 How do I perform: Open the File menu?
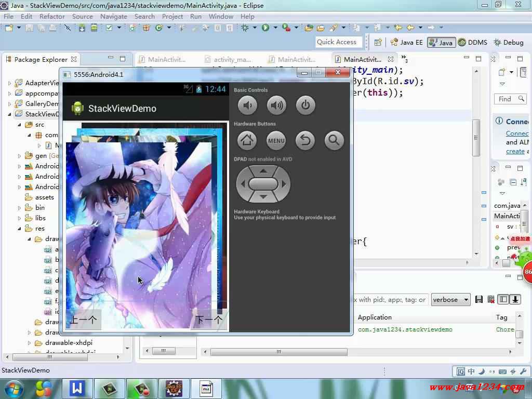tap(8, 16)
